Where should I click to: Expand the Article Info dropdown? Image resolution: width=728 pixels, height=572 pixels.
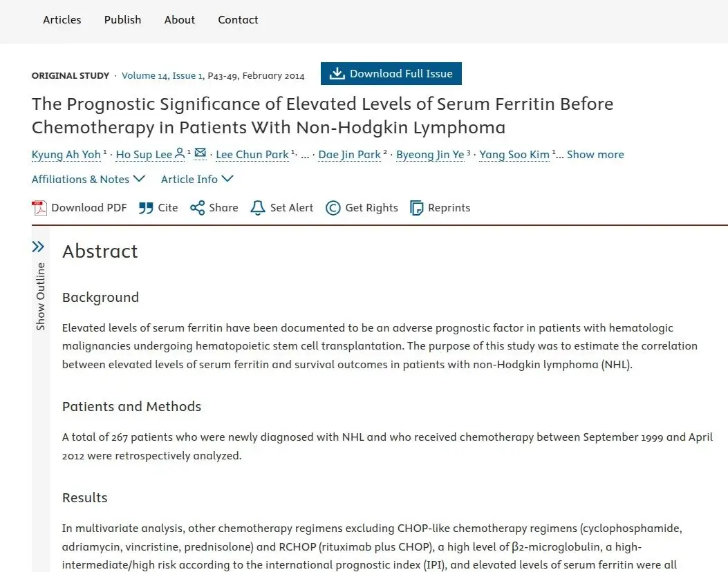pyautogui.click(x=197, y=179)
